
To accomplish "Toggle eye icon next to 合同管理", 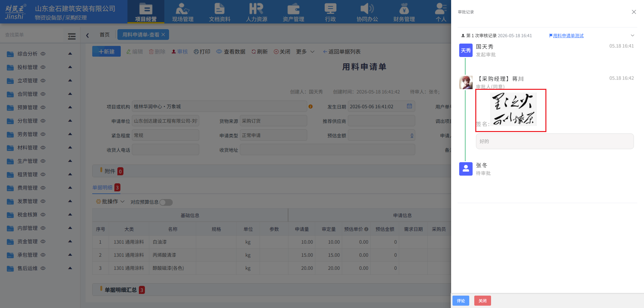I will [43, 94].
